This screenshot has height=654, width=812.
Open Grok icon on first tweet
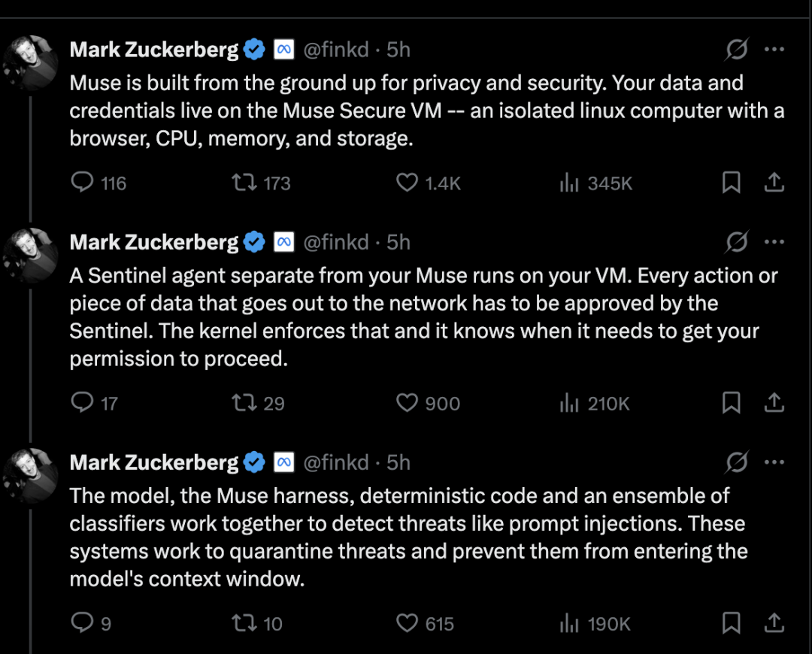[x=736, y=50]
